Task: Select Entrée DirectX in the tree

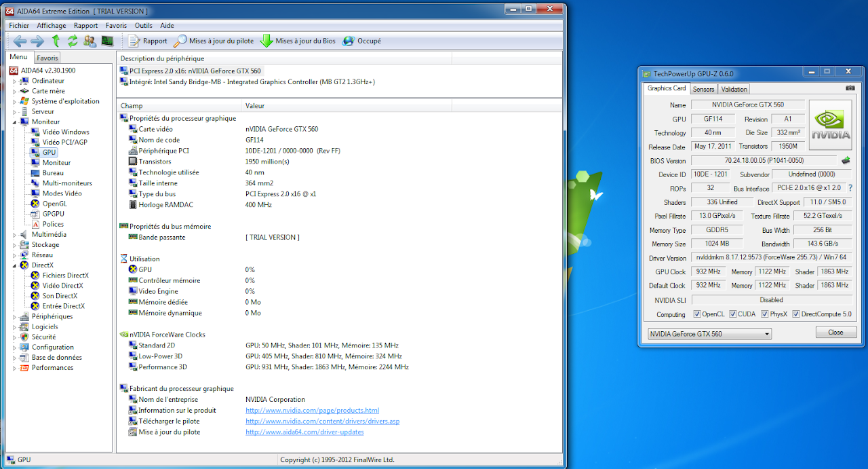Action: [58, 306]
